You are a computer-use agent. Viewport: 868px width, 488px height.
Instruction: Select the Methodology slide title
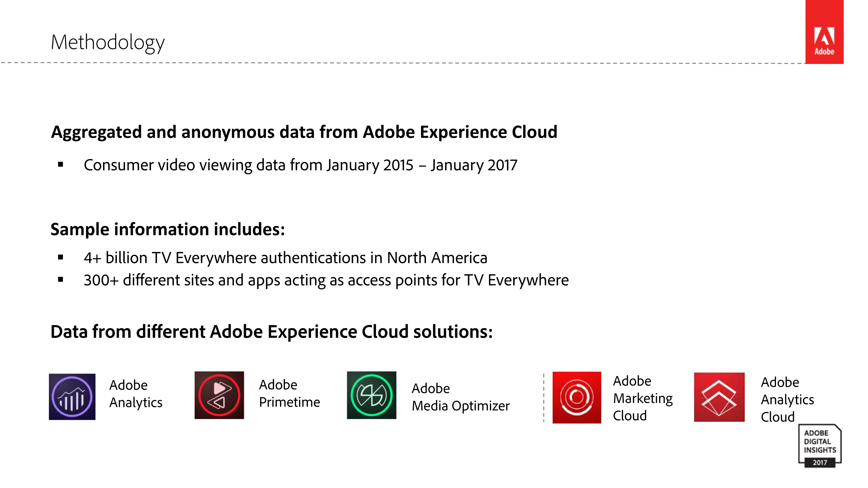108,43
